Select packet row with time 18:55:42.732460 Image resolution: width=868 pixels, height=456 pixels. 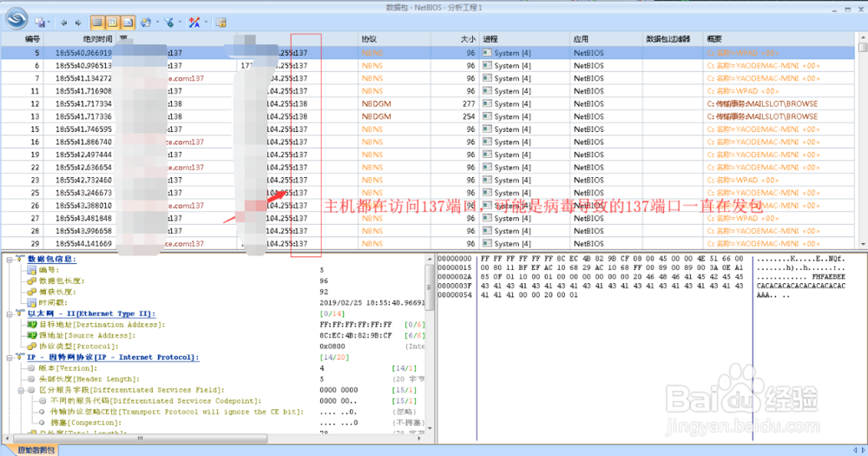pos(428,180)
